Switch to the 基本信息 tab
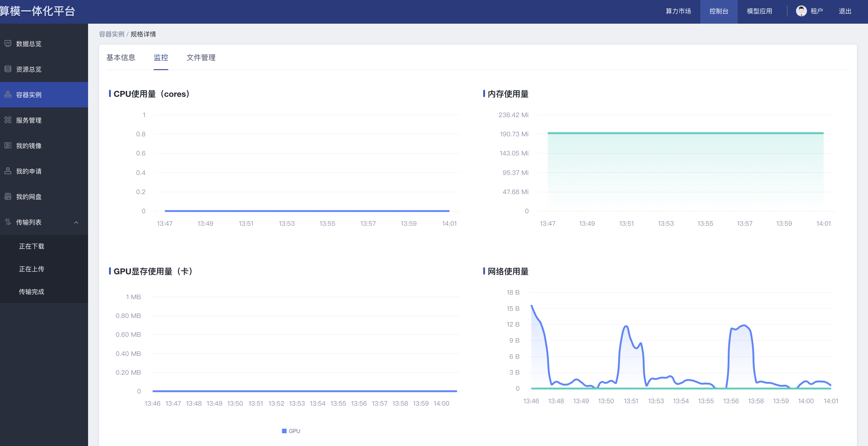868x446 pixels. [x=121, y=58]
